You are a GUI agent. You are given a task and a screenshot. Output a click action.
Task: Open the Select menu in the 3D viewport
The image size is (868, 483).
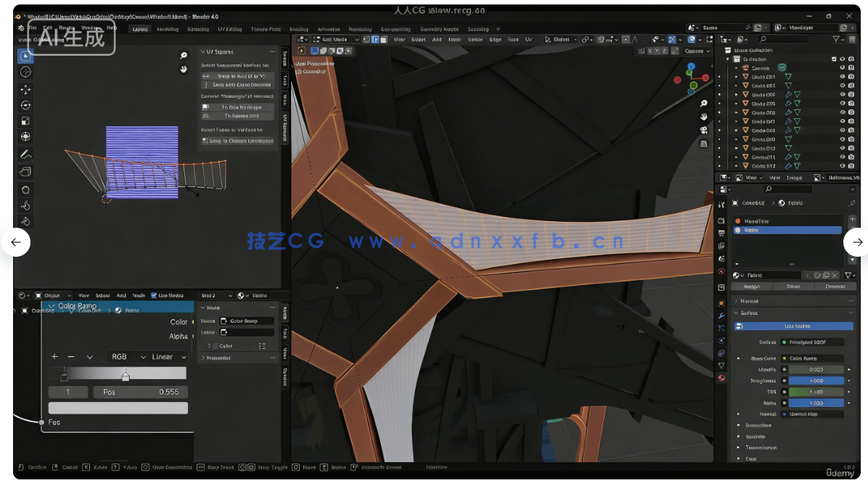pyautogui.click(x=419, y=40)
